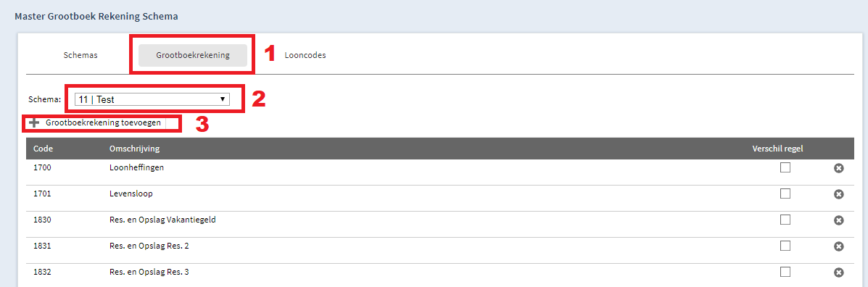Delete row 1831 using its X icon
Image resolution: width=868 pixels, height=287 pixels.
coord(838,246)
